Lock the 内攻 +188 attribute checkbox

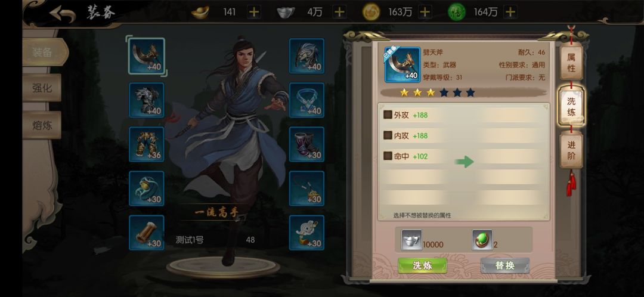click(x=388, y=135)
